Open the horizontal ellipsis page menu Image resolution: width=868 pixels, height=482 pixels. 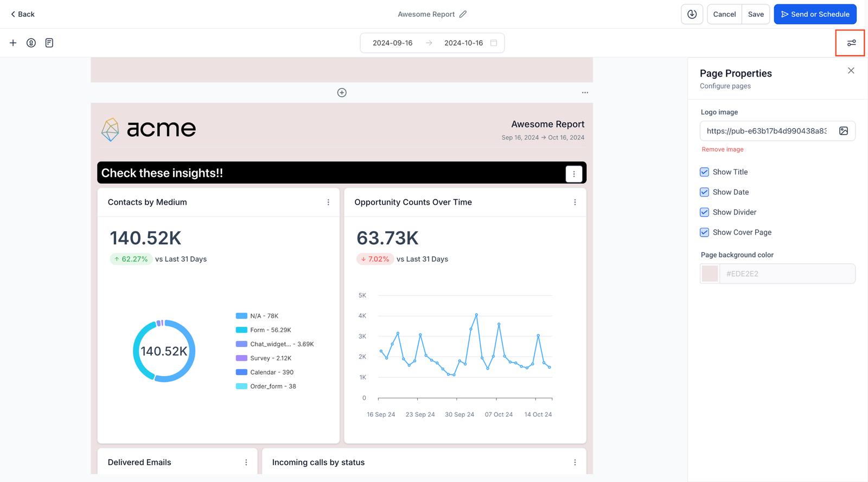click(x=585, y=93)
